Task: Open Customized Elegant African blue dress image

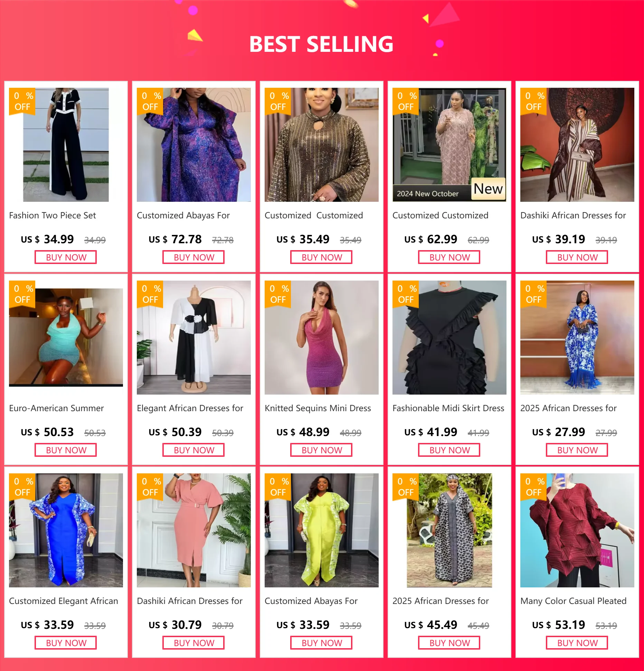Action: click(66, 530)
